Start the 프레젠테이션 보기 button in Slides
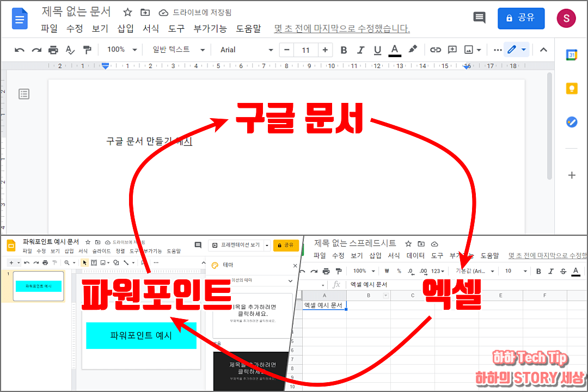This screenshot has height=392, width=588. pyautogui.click(x=236, y=245)
